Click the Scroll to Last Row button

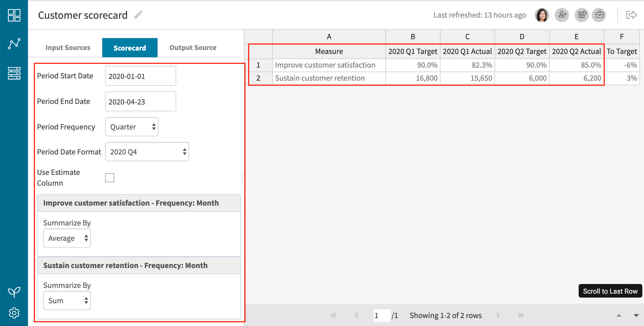point(610,291)
